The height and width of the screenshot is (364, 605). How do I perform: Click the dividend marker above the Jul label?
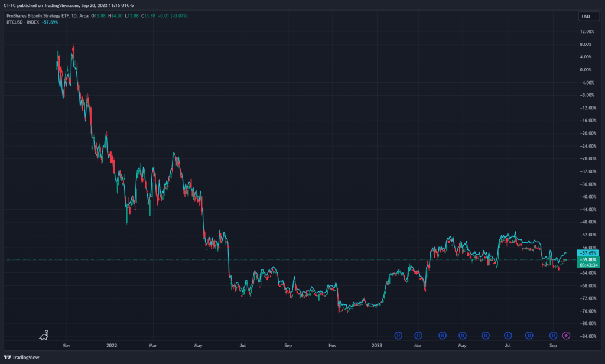(508, 336)
